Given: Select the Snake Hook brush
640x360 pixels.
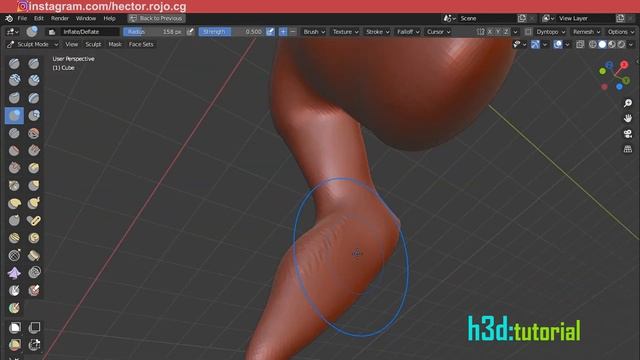Looking at the screenshot, I should [34, 203].
